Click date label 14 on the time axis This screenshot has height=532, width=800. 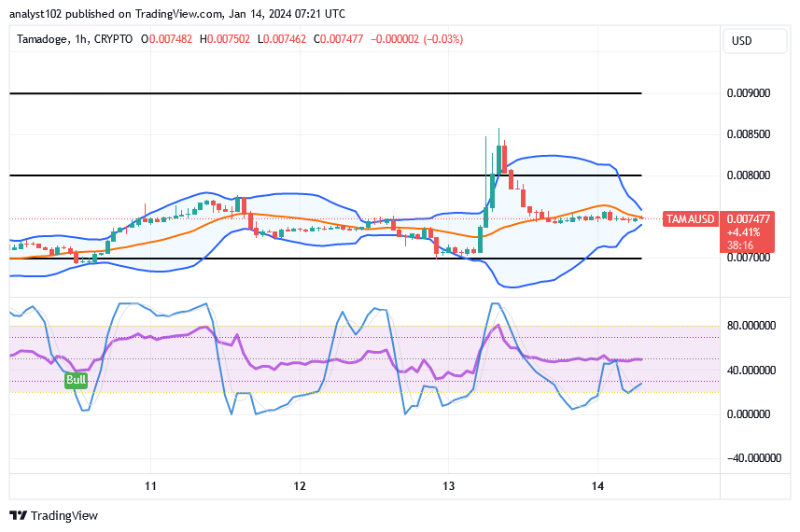tap(598, 486)
